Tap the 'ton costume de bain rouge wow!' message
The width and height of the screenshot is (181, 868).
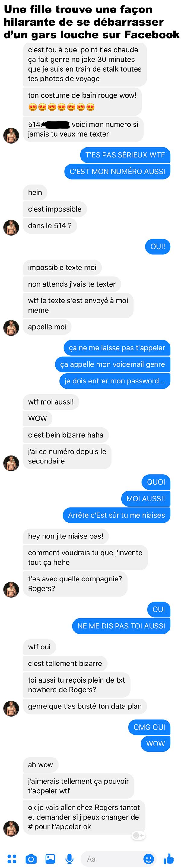82,101
